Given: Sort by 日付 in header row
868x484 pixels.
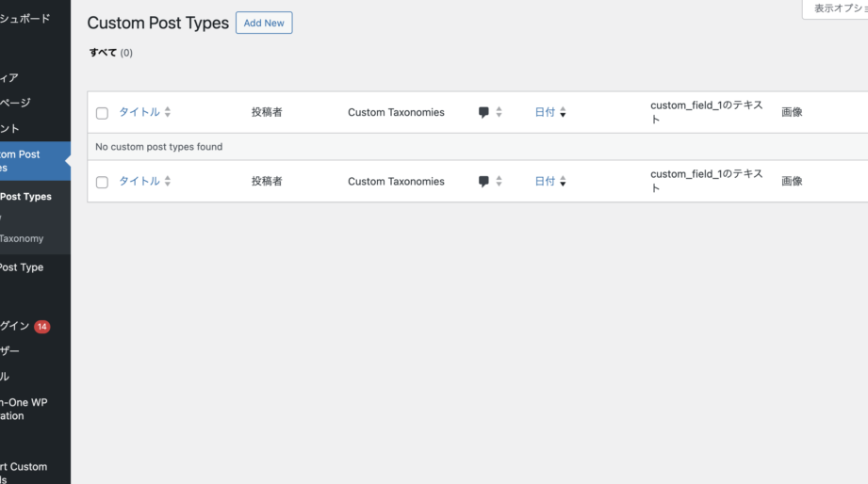Looking at the screenshot, I should coord(545,112).
